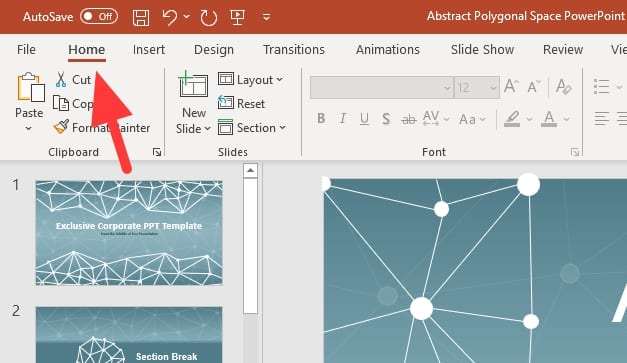This screenshot has width=627, height=363.
Task: Click the Cut scissors icon
Action: [x=61, y=80]
